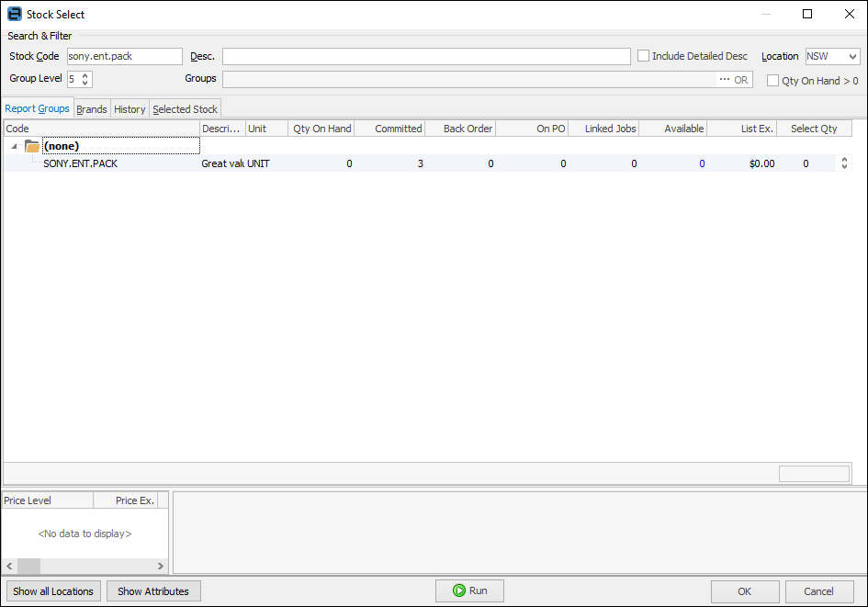This screenshot has width=868, height=607.
Task: Confirm selection with the OK button
Action: 744,590
